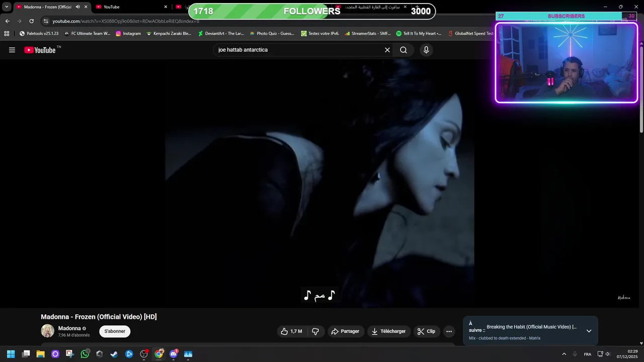Open the StreamerStats - SMF... bookmark
Viewport: 644px width, 362px height.
(367, 34)
